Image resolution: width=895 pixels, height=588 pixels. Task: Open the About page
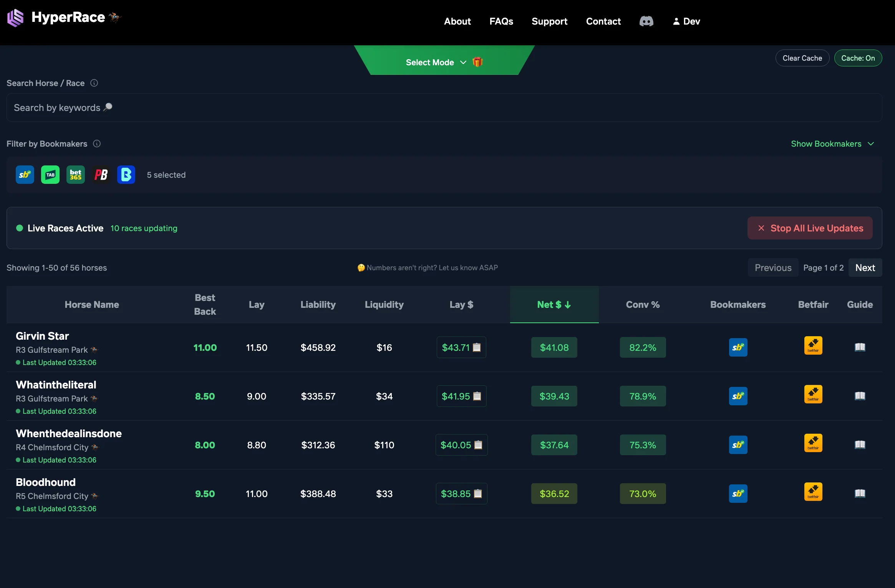pos(457,21)
